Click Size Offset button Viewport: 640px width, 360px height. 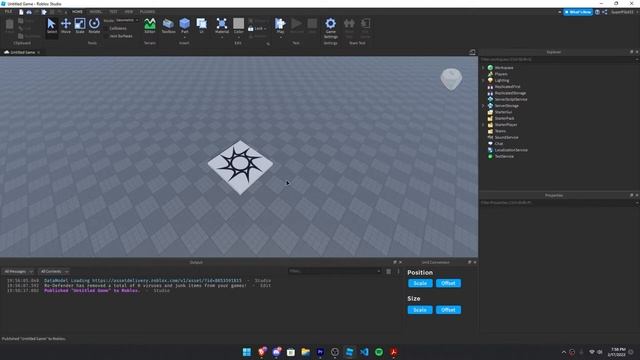point(448,310)
